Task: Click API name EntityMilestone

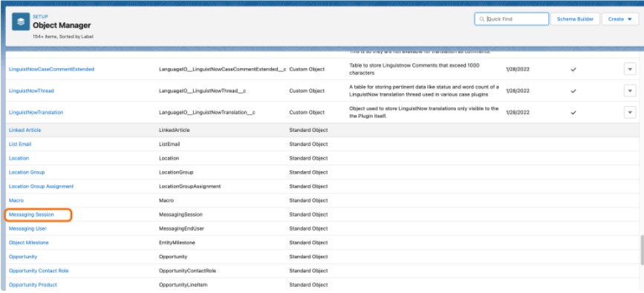Action: [177, 243]
